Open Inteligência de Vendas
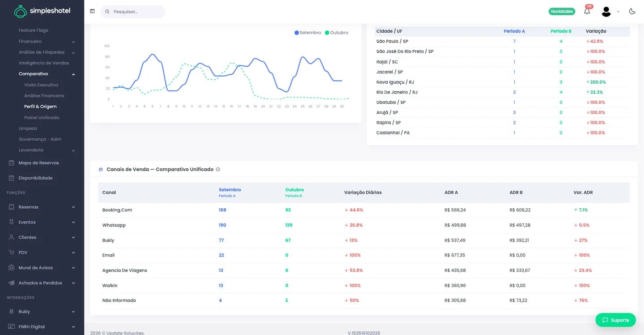This screenshot has height=335, width=644. click(44, 63)
